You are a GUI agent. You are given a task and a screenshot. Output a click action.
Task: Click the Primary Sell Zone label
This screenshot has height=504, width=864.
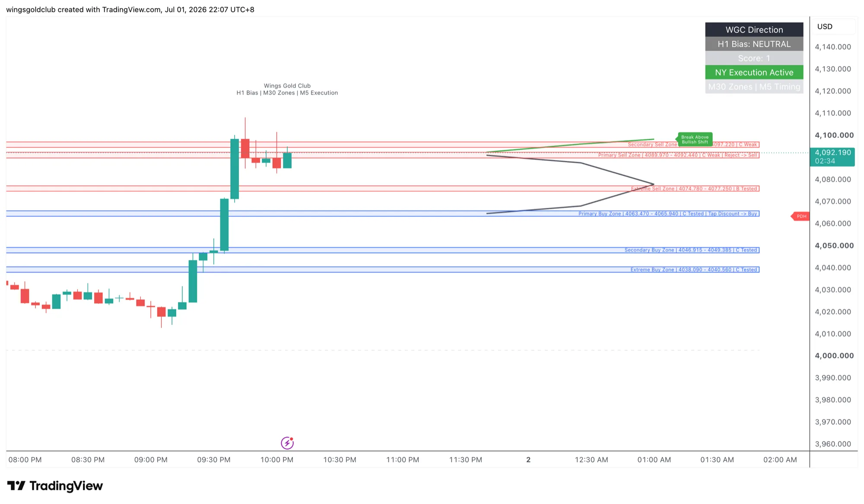tap(678, 155)
